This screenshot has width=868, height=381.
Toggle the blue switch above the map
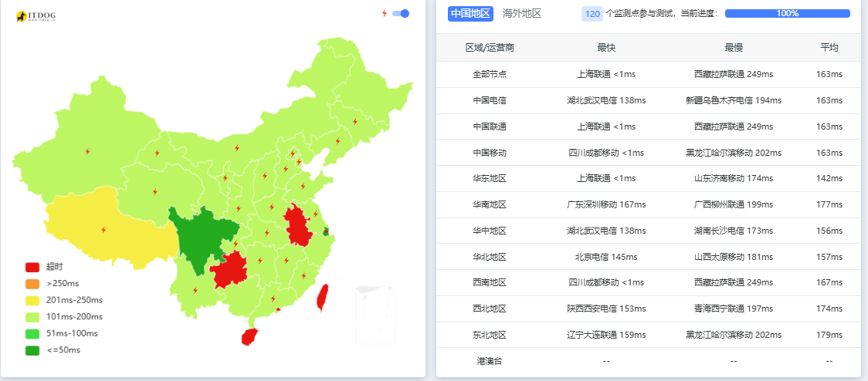[x=401, y=13]
